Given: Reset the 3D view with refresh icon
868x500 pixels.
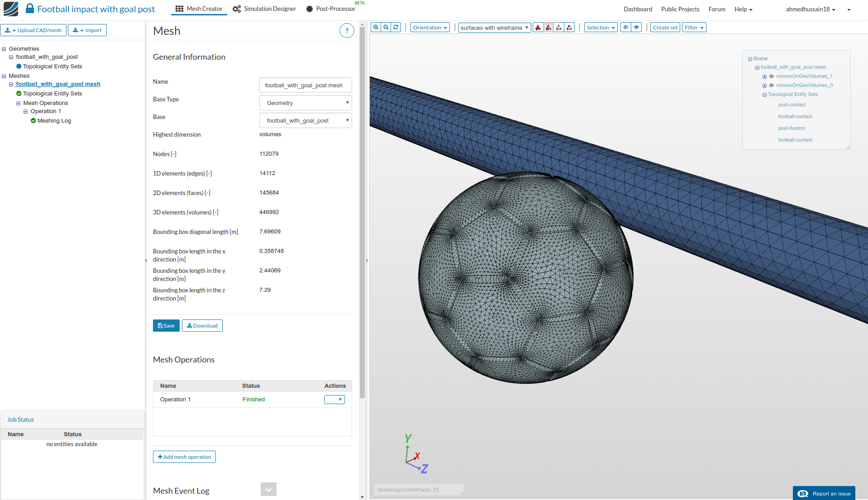Looking at the screenshot, I should pyautogui.click(x=396, y=28).
